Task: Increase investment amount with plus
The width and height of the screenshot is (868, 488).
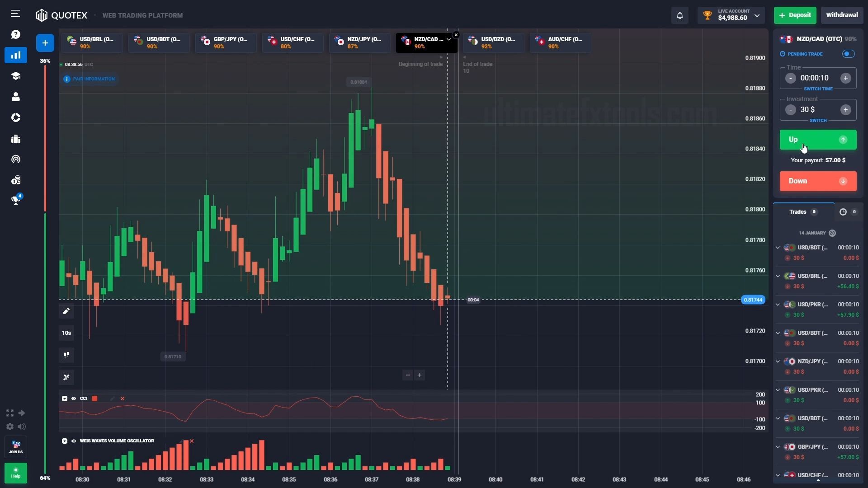Action: click(845, 110)
